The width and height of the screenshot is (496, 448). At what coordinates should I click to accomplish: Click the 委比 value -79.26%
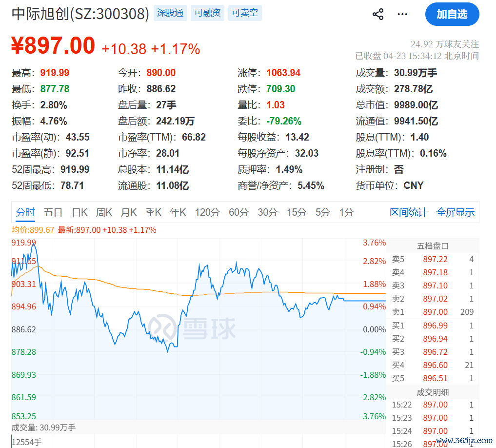284,121
